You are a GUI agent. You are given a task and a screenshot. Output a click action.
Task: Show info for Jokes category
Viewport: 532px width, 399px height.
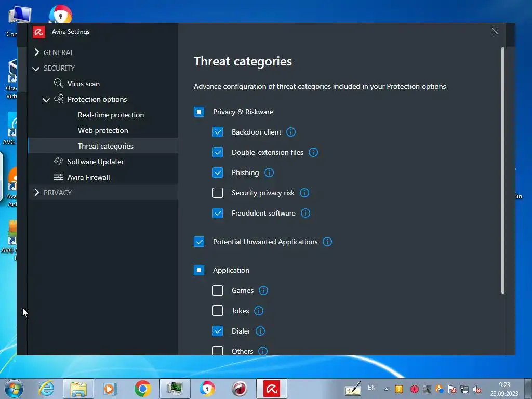point(259,311)
